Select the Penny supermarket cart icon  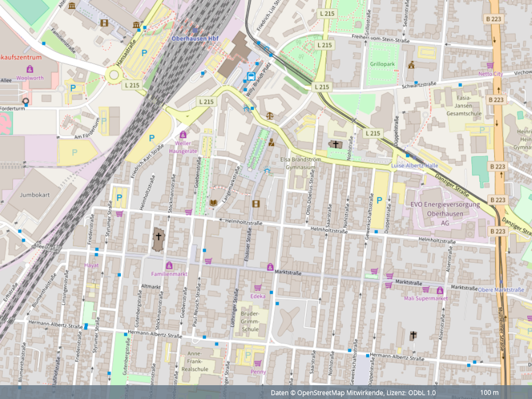pyautogui.click(x=257, y=363)
